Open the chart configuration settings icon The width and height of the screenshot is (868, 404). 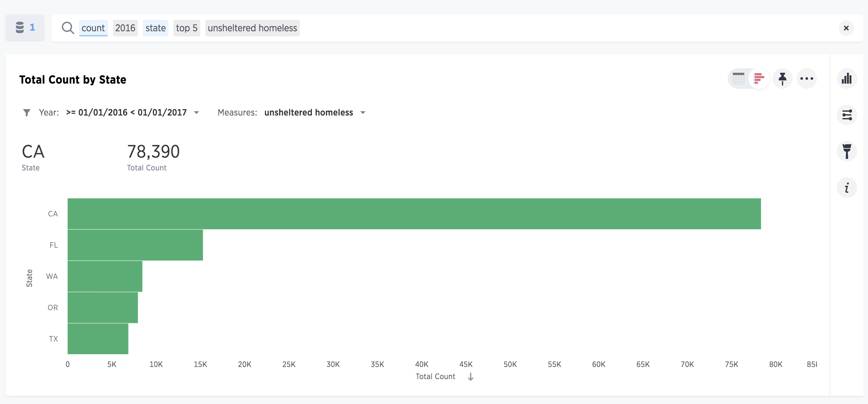846,115
